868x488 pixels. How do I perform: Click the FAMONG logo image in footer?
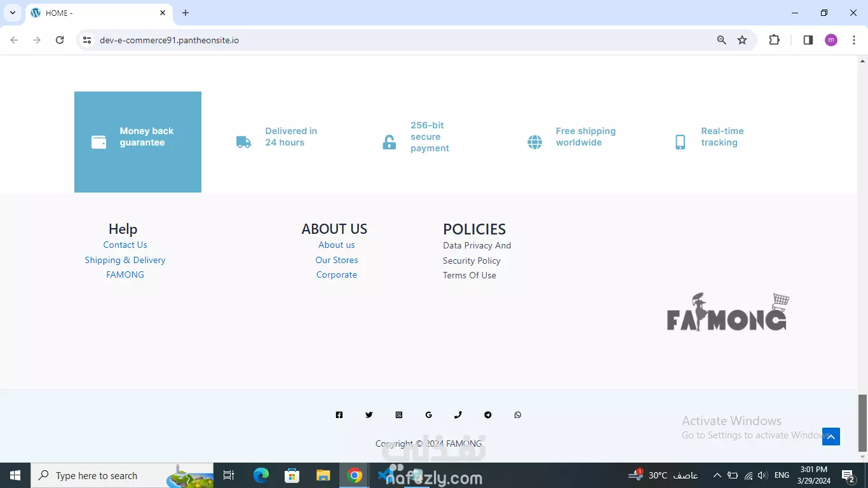click(x=728, y=312)
